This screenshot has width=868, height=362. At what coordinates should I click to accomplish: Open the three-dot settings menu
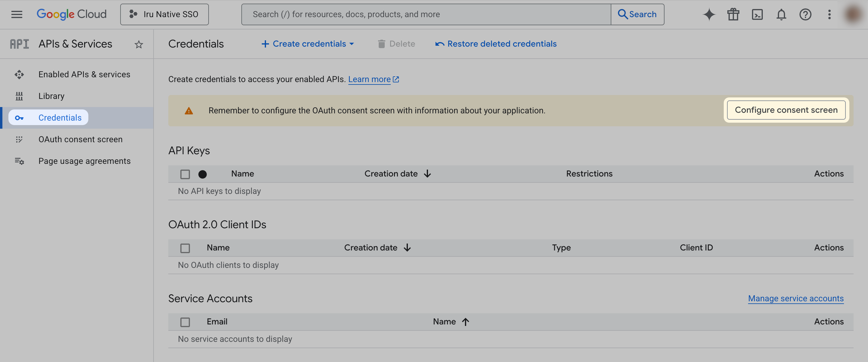coord(829,14)
